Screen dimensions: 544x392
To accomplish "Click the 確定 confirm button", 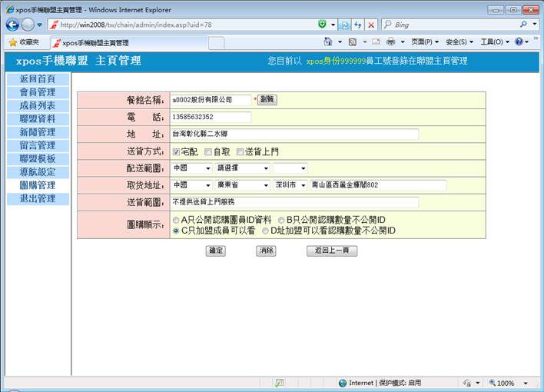I will [x=216, y=251].
